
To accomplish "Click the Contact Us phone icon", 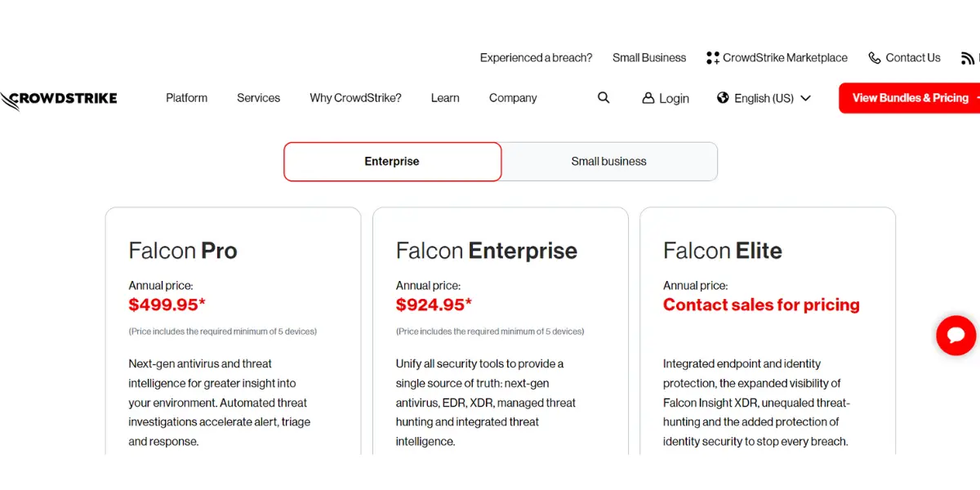I will 875,58.
